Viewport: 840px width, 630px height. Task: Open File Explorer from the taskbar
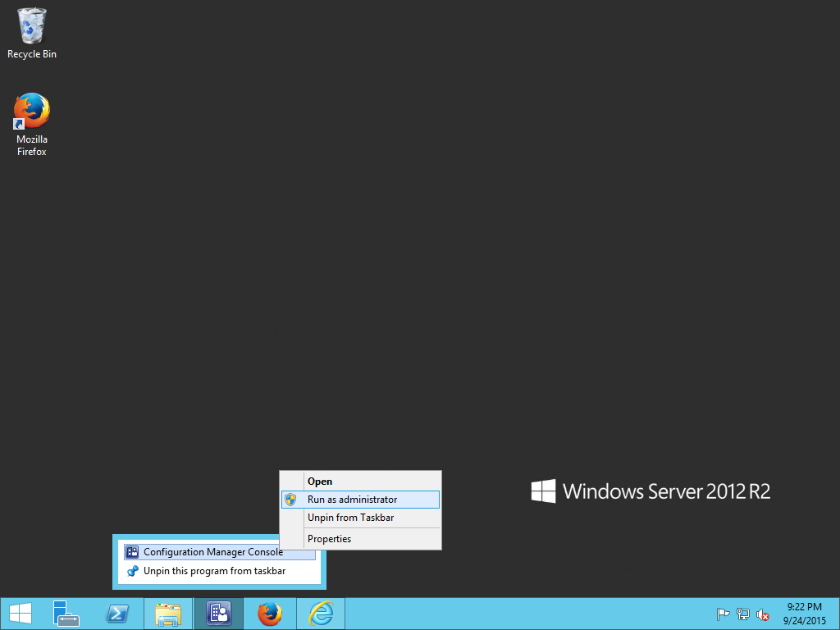[167, 614]
